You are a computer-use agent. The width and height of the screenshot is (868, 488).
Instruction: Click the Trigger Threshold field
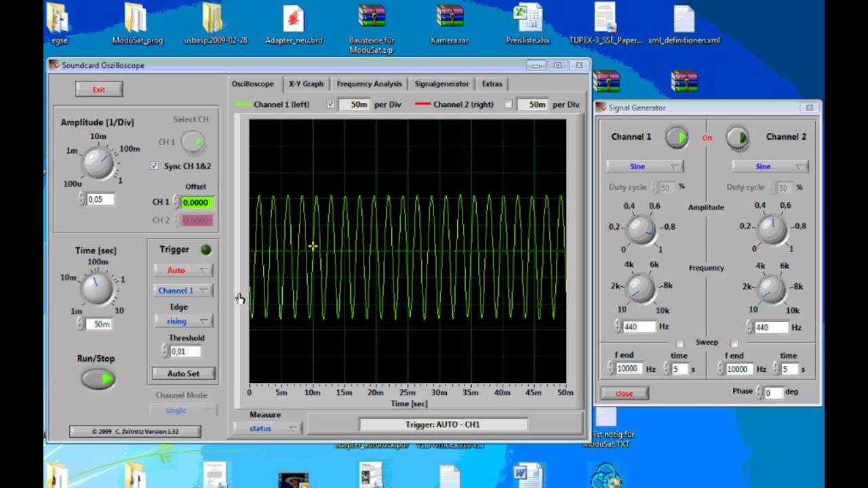(x=185, y=351)
